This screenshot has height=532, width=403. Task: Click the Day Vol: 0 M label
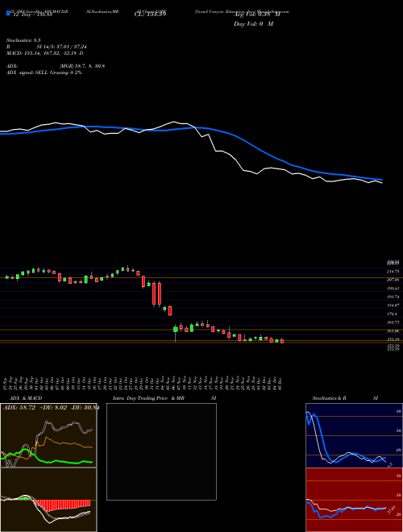pyautogui.click(x=253, y=24)
